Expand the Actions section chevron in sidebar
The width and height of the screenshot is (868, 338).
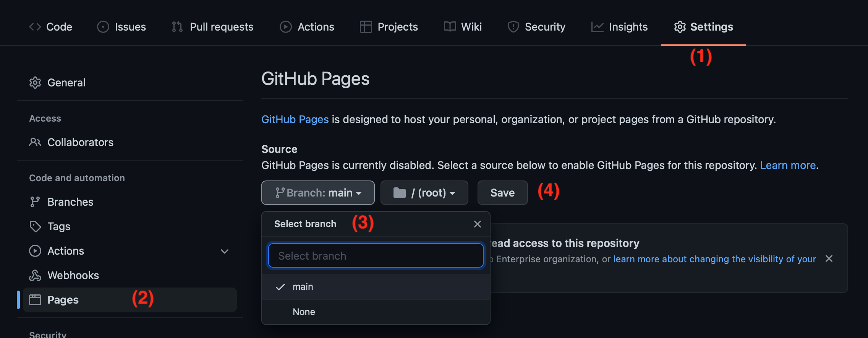point(225,251)
